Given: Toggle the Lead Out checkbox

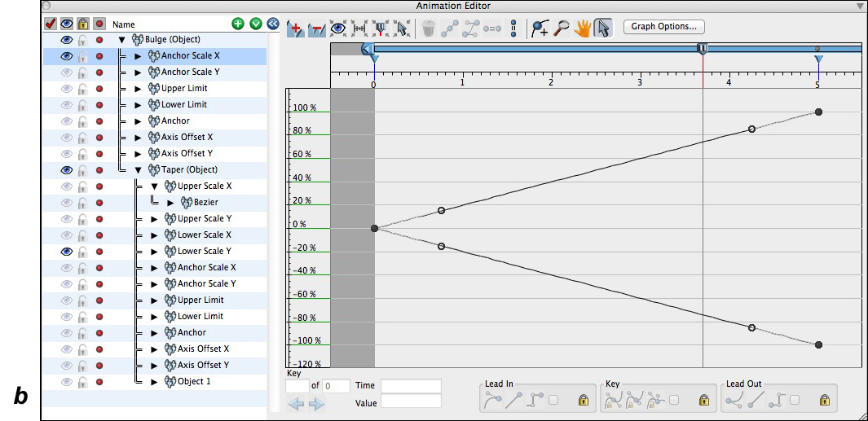Looking at the screenshot, I should coord(795,400).
